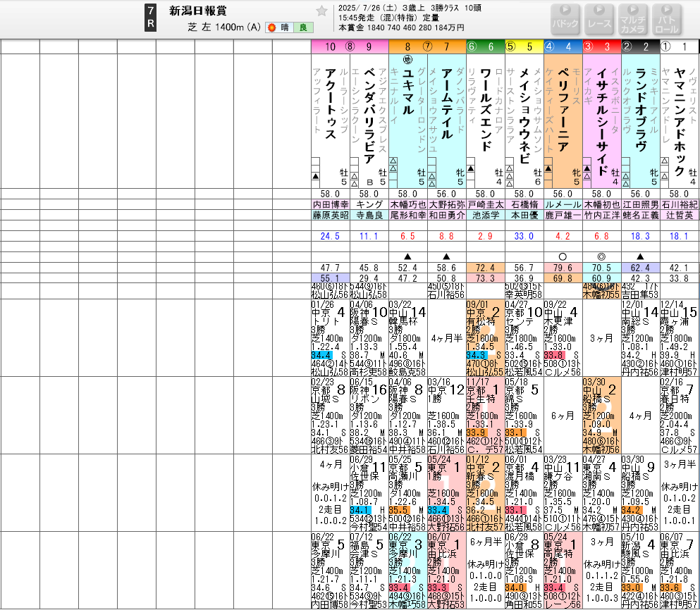Play the レース video button
700x610 pixels.
coord(598,19)
